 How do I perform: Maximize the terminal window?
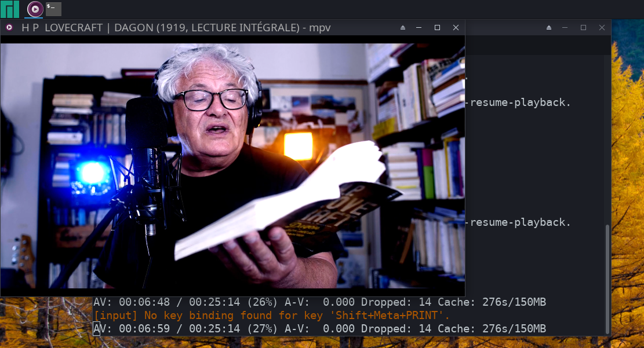click(x=584, y=28)
